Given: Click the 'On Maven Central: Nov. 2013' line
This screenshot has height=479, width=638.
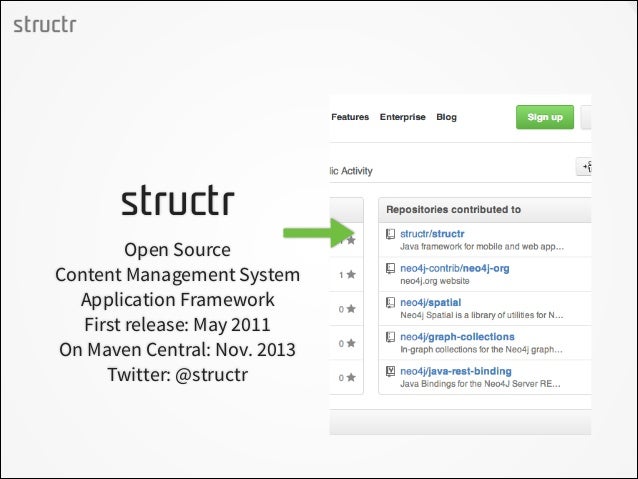Looking at the screenshot, I should 177,350.
